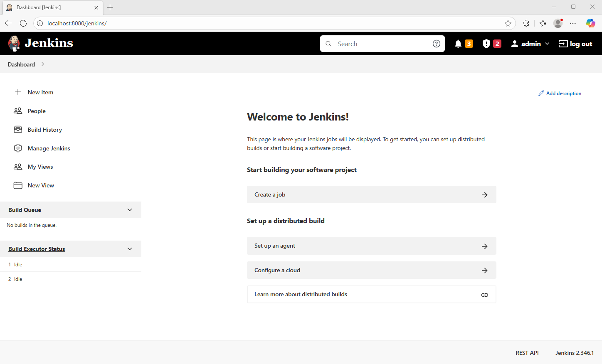Viewport: 602px width, 364px height.
Task: Open My Views
Action: (x=40, y=167)
